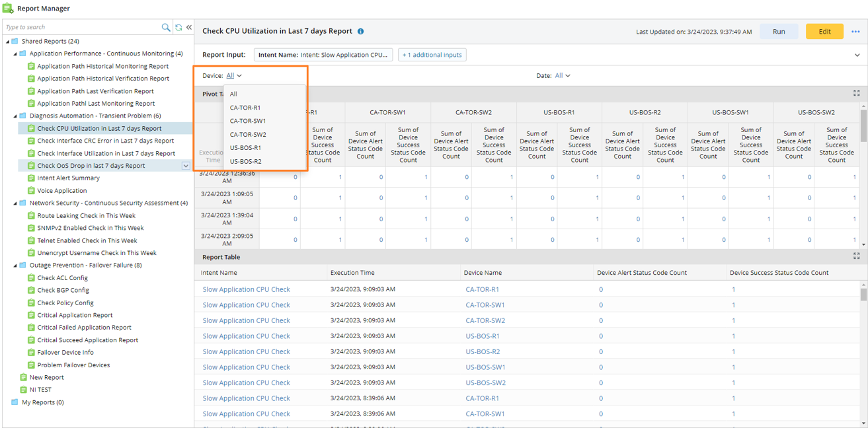Click the info icon beside report title
This screenshot has width=868, height=430.
[360, 31]
